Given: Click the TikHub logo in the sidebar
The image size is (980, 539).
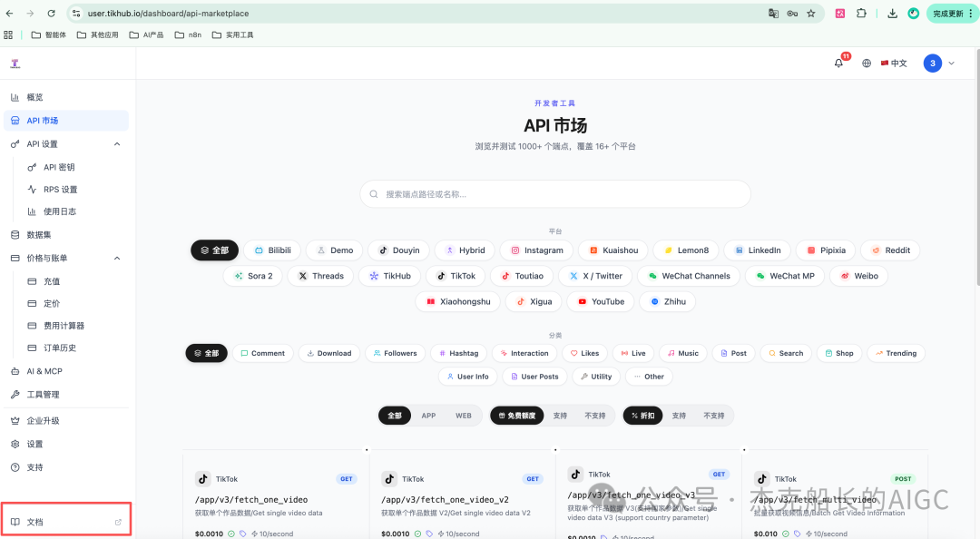Looking at the screenshot, I should [x=15, y=64].
